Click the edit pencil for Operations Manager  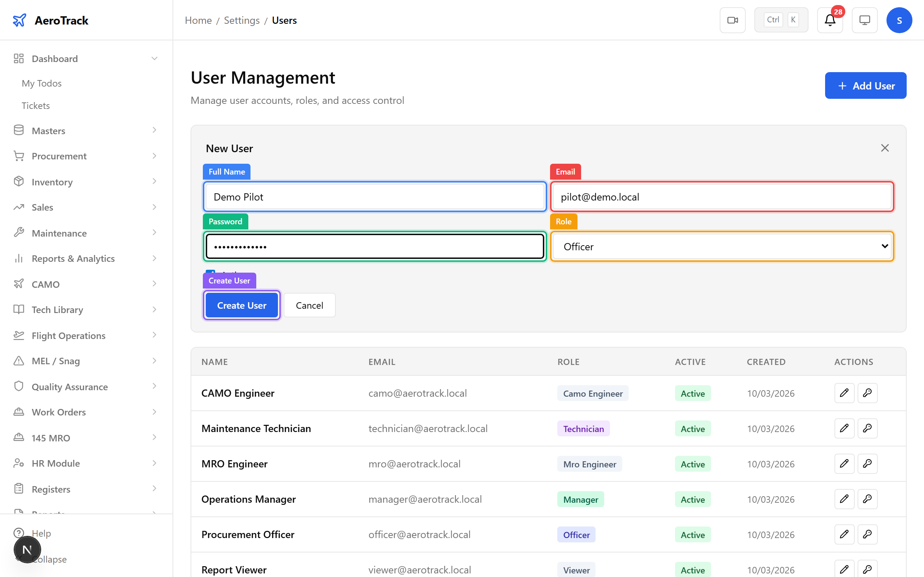844,499
